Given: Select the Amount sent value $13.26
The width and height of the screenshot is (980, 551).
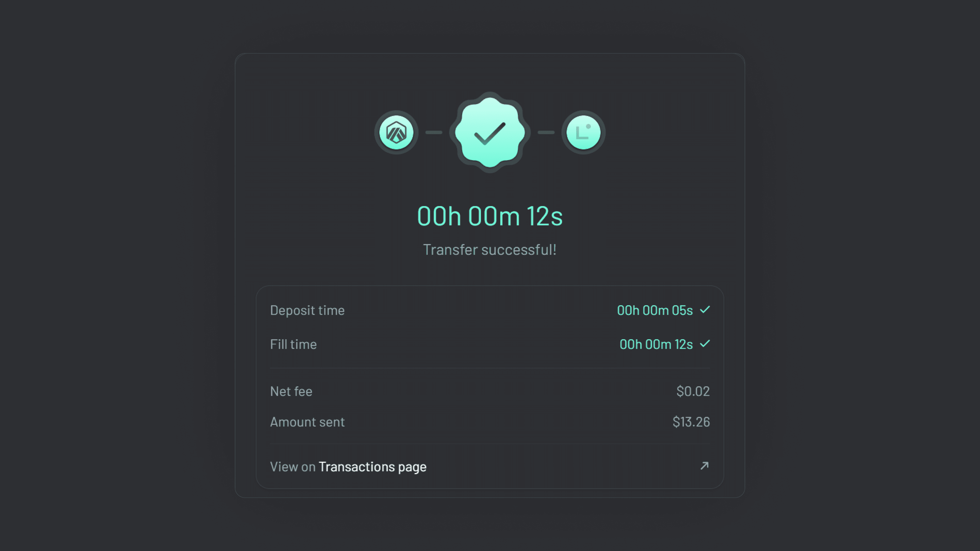Looking at the screenshot, I should pos(691,422).
